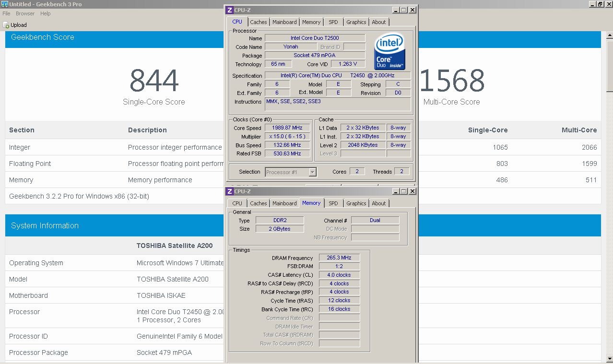
Task: Click the single-core score 844
Action: click(154, 81)
